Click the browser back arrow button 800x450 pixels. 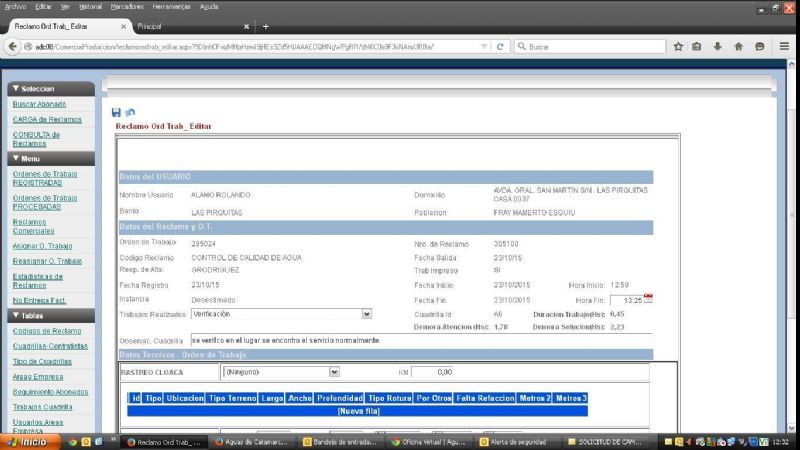[x=12, y=47]
